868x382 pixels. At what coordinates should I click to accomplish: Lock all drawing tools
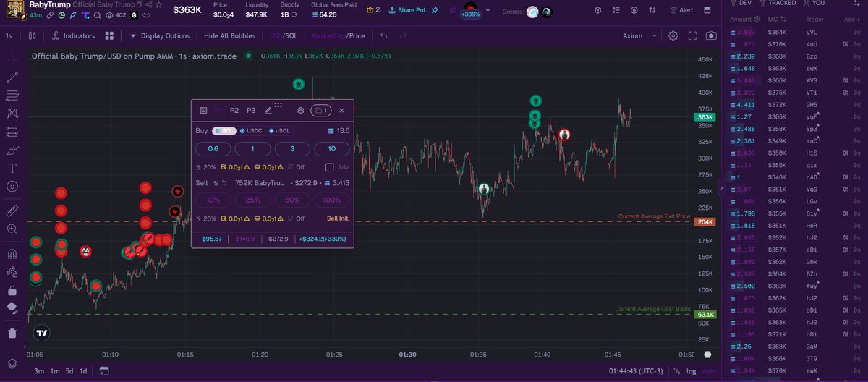(12, 290)
